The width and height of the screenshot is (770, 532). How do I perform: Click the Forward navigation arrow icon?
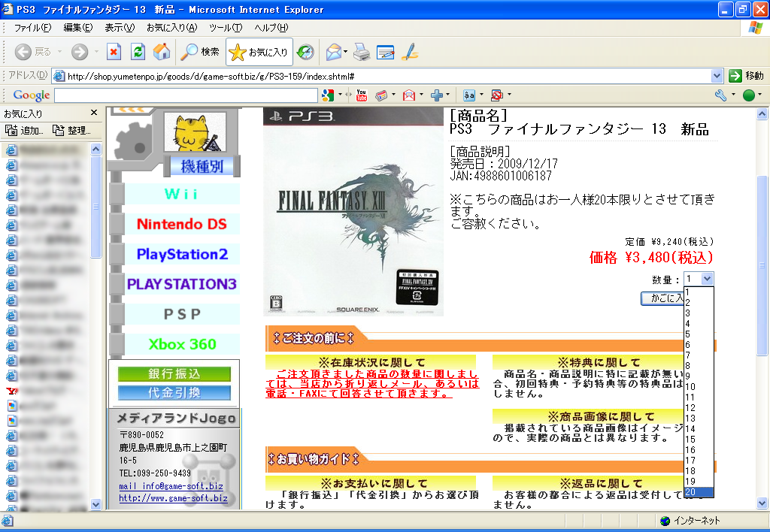(x=80, y=52)
